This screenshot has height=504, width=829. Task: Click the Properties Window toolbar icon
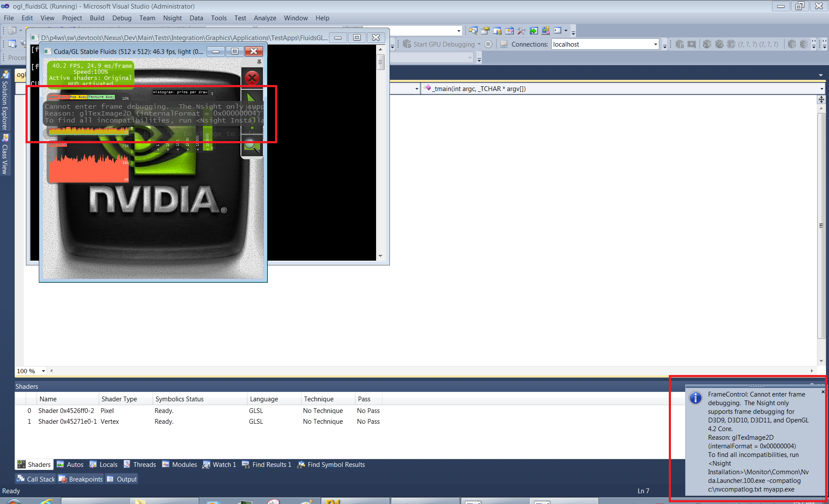pos(485,31)
